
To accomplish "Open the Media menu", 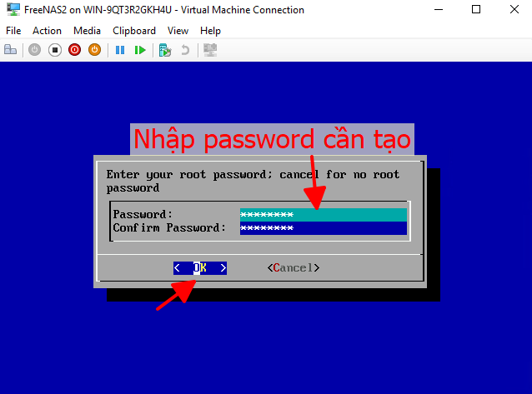I will [x=87, y=31].
